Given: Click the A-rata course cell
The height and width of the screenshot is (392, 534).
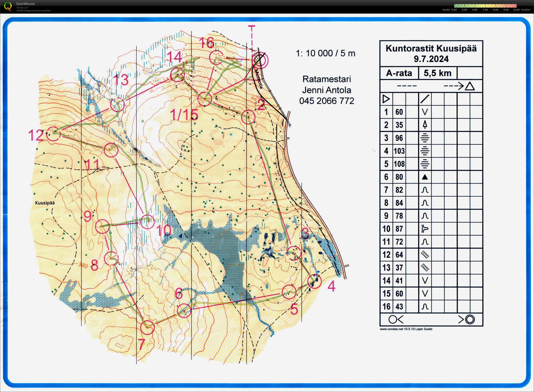Looking at the screenshot, I should 399,73.
